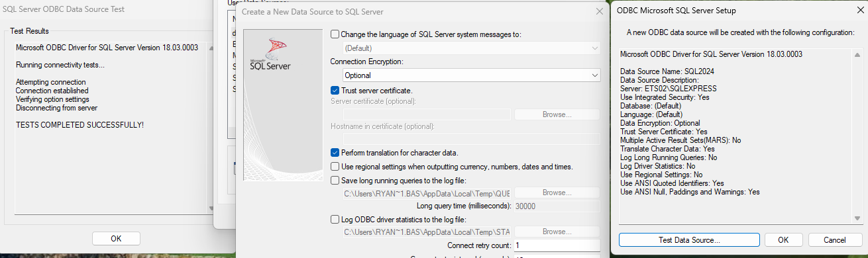Click the Attempting connection line
The width and height of the screenshot is (868, 258).
[50, 82]
